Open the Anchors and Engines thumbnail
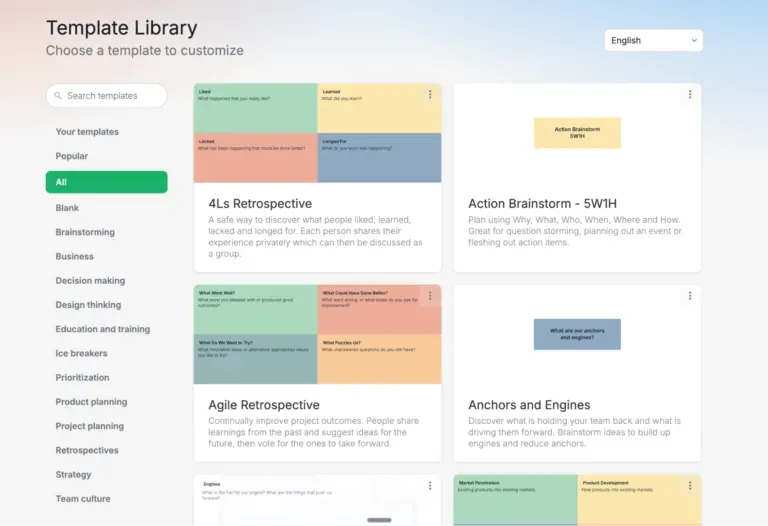The image size is (768, 526). pos(577,335)
